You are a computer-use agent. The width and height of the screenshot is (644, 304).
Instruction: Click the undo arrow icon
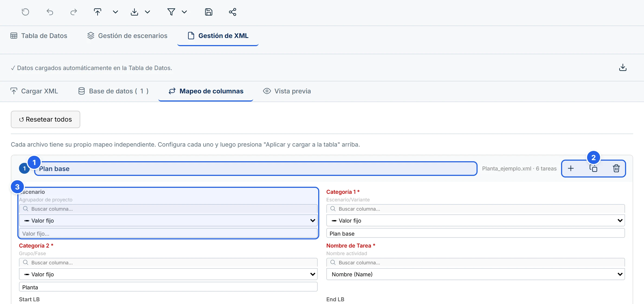click(x=50, y=12)
